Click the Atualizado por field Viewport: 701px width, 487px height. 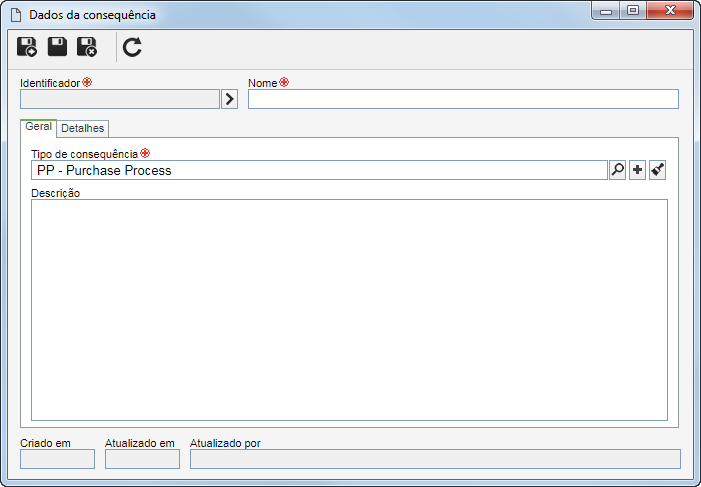click(435, 459)
